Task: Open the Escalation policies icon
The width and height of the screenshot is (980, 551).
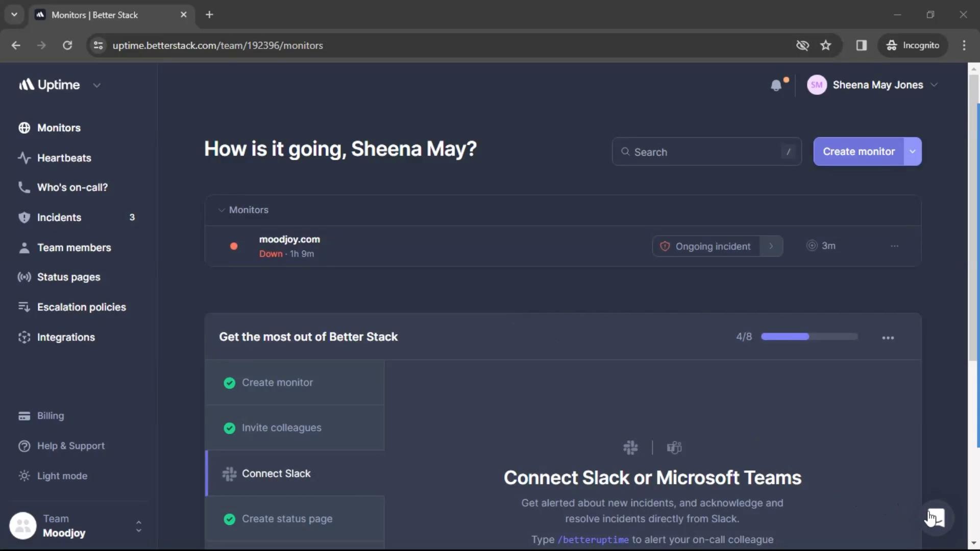Action: 23,308
